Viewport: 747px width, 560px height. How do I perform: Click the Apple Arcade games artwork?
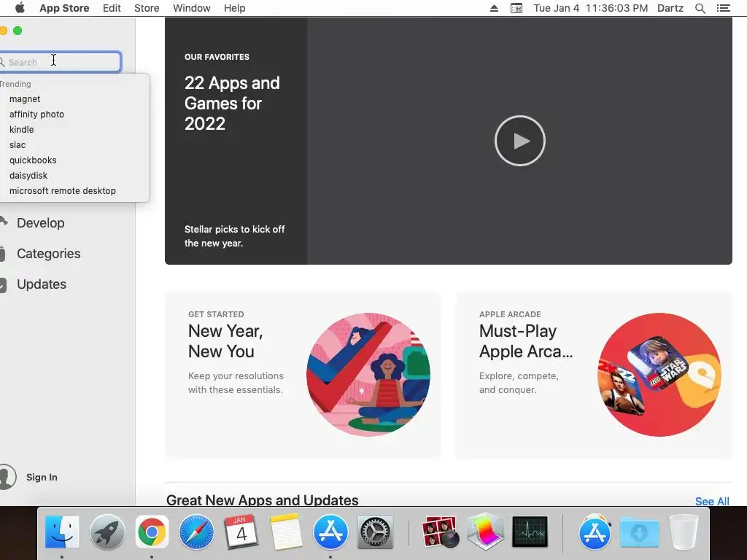pyautogui.click(x=659, y=374)
